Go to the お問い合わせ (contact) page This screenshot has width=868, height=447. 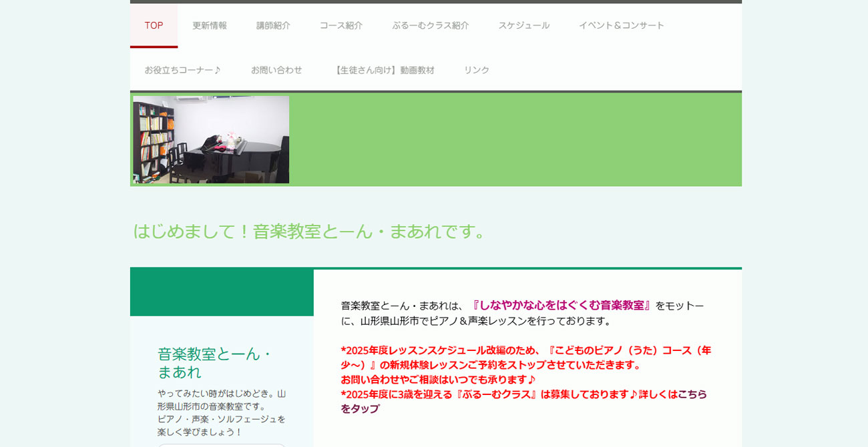(x=276, y=69)
